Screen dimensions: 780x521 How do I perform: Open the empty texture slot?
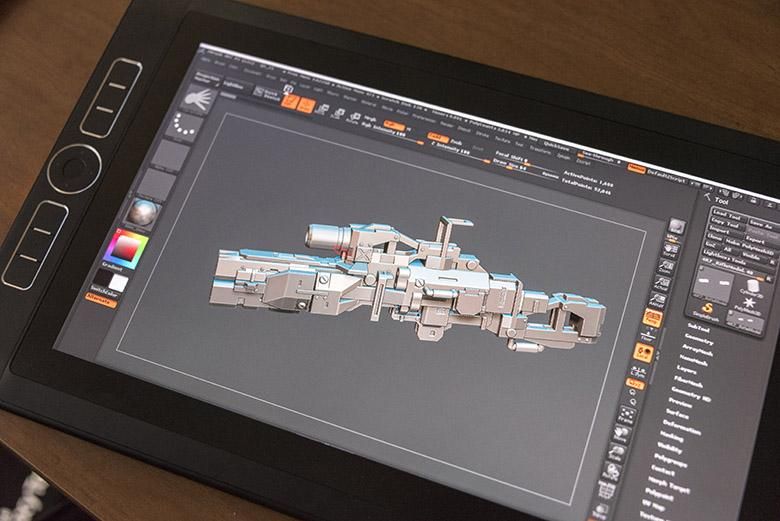point(156,184)
